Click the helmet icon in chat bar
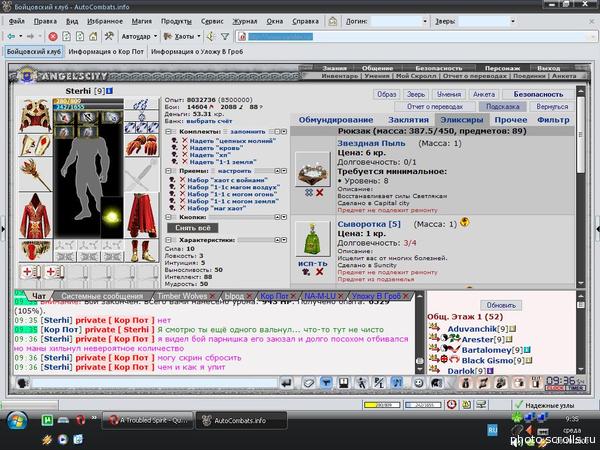Image resolution: width=600 pixels, height=450 pixels. [x=436, y=383]
